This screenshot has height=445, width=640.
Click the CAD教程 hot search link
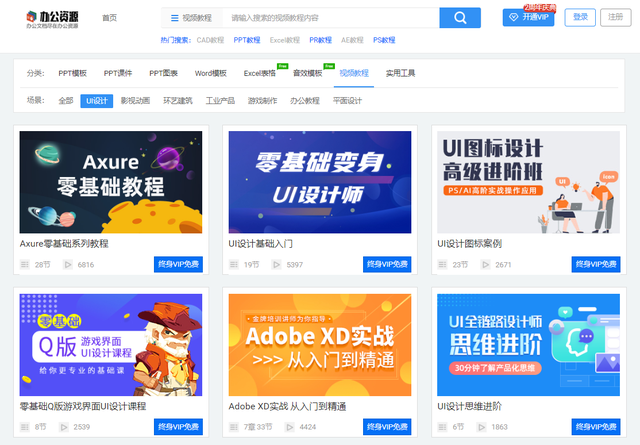click(x=210, y=40)
